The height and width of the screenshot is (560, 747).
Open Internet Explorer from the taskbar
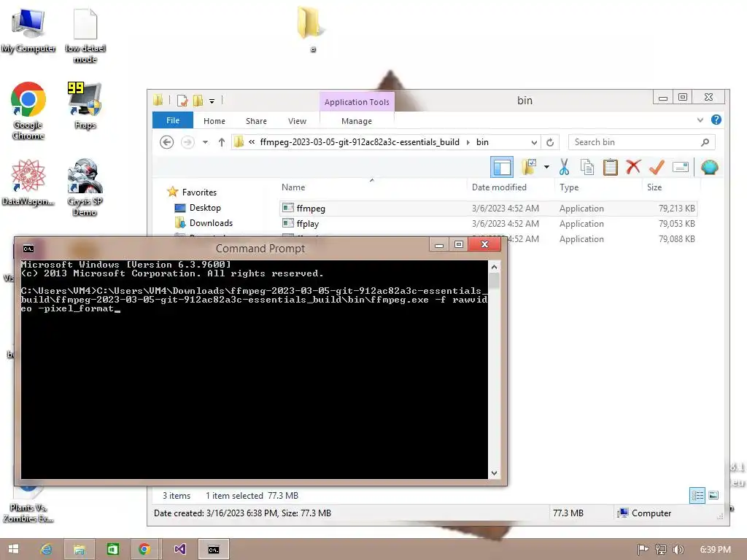[47, 549]
